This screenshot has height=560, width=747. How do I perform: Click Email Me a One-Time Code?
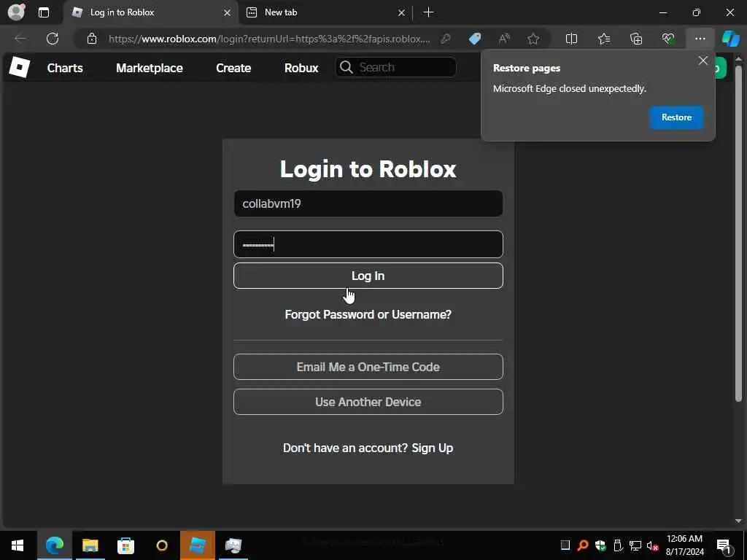[368, 367]
